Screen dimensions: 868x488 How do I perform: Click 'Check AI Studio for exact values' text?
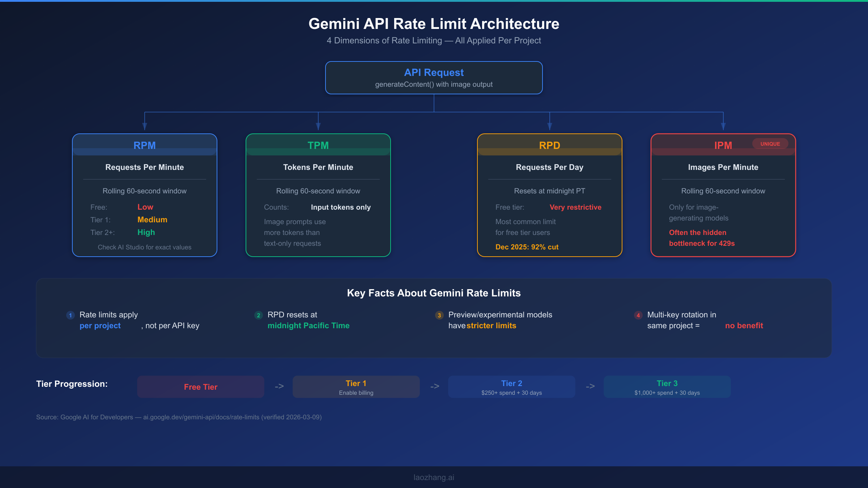click(x=144, y=247)
